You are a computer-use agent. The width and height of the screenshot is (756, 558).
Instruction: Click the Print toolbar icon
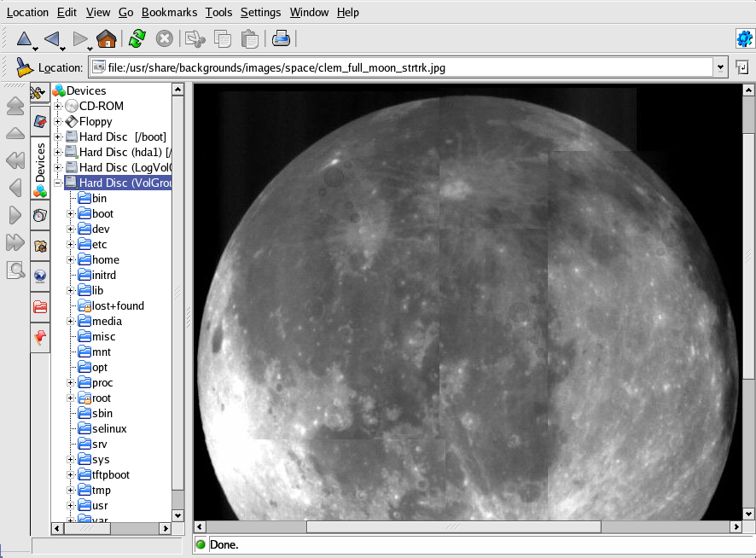(x=281, y=39)
